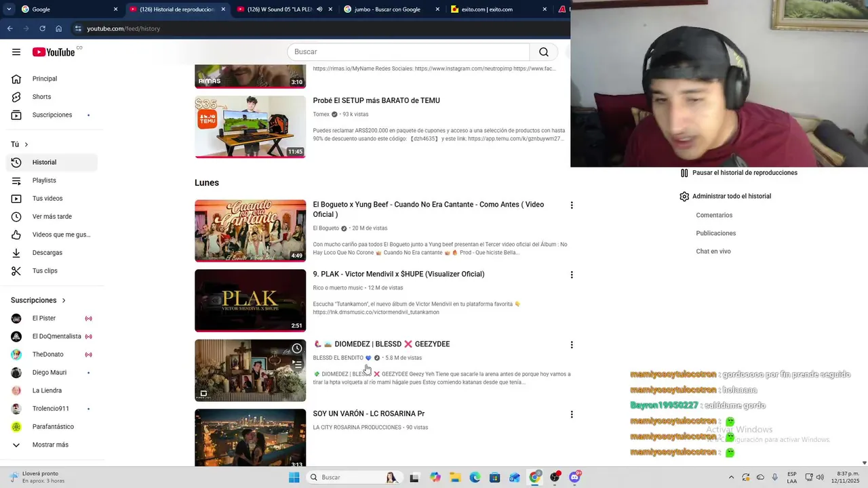Open Windows Start menu
868x488 pixels.
(294, 477)
